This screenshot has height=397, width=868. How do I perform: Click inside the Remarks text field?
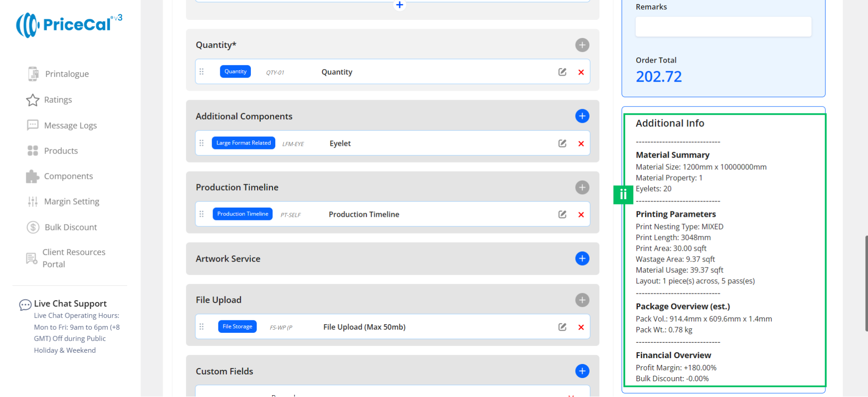[723, 27]
